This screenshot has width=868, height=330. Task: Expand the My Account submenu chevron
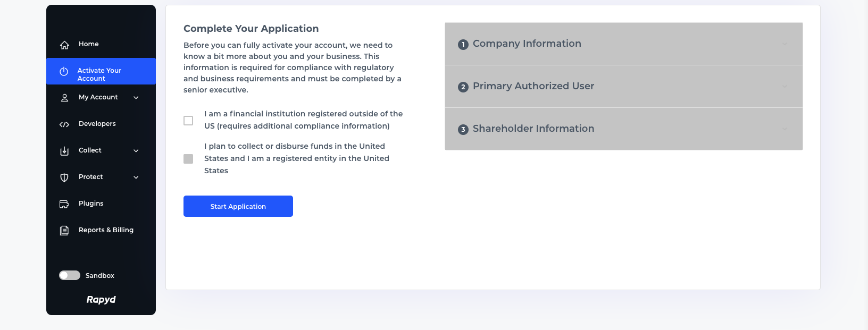pyautogui.click(x=136, y=98)
